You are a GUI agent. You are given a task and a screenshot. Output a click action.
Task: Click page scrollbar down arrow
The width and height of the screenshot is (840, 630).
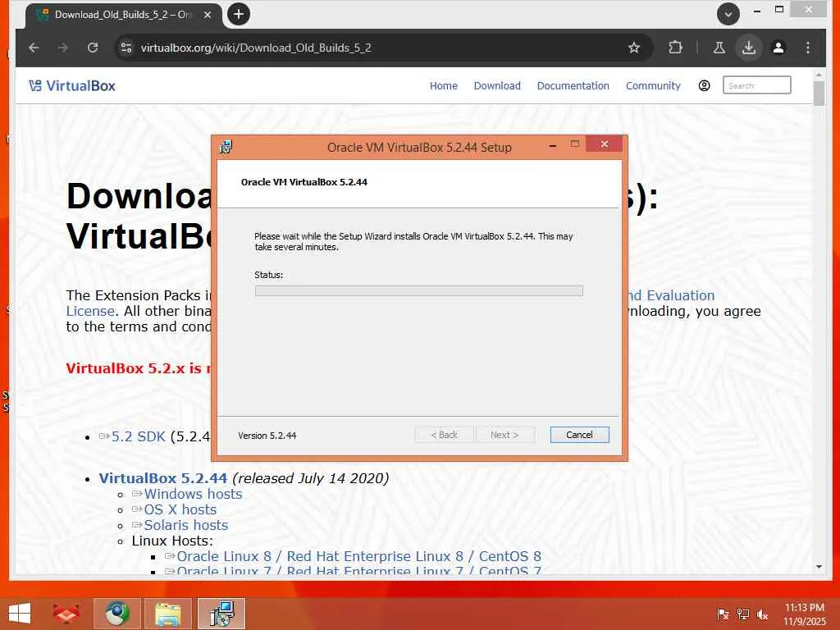click(x=819, y=567)
